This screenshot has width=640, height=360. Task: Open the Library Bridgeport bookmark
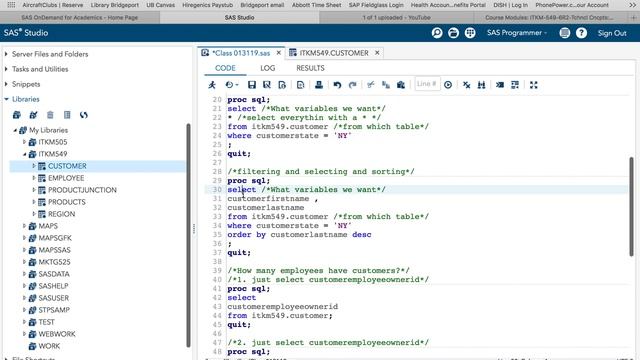pyautogui.click(x=115, y=5)
